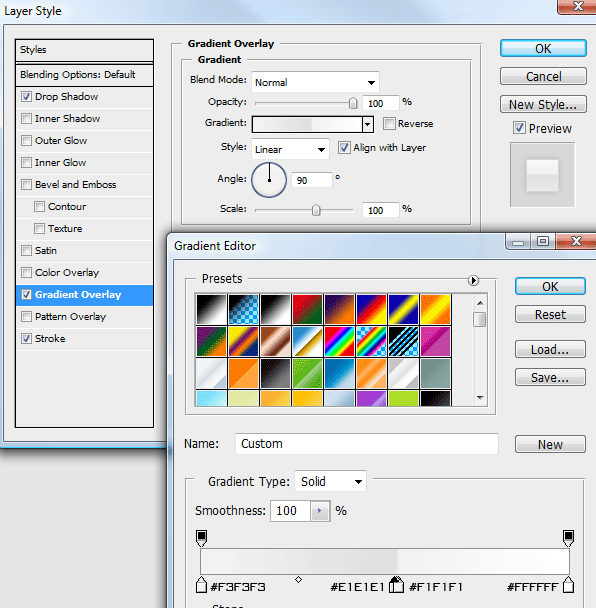
Task: Select Blending Options: Default item
Action: point(85,74)
